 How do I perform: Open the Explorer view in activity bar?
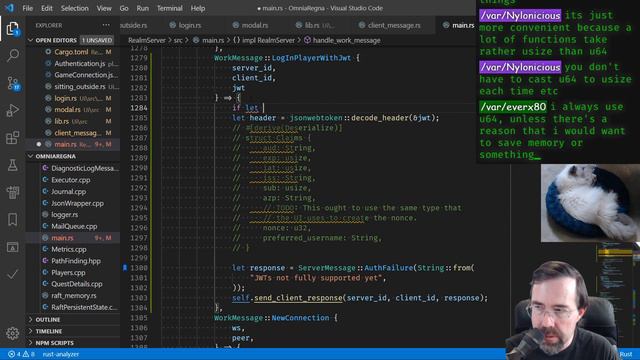12,29
